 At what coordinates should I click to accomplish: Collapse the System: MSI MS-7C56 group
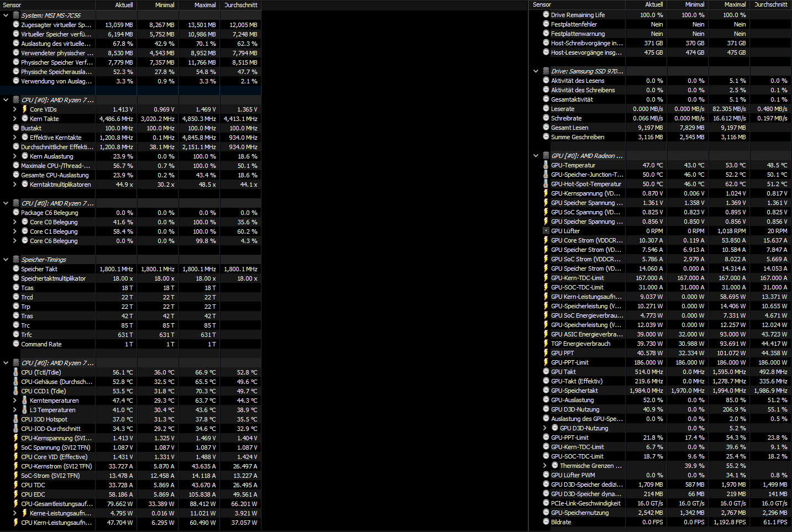click(6, 15)
